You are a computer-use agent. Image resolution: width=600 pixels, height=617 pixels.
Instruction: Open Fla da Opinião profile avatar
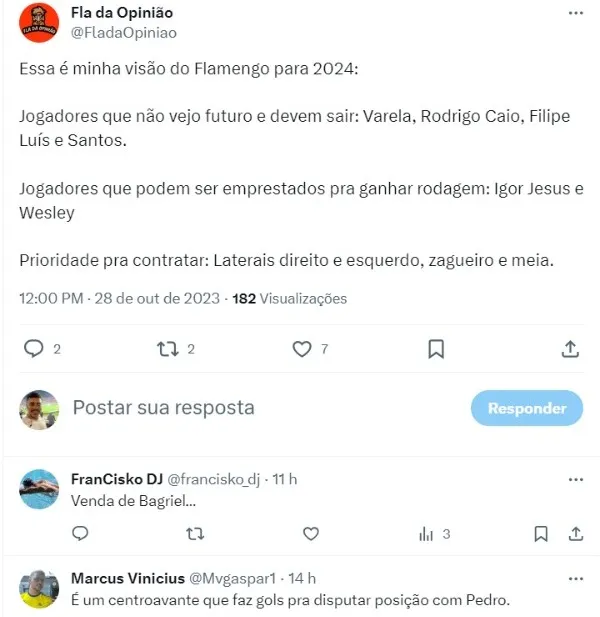coord(39,23)
